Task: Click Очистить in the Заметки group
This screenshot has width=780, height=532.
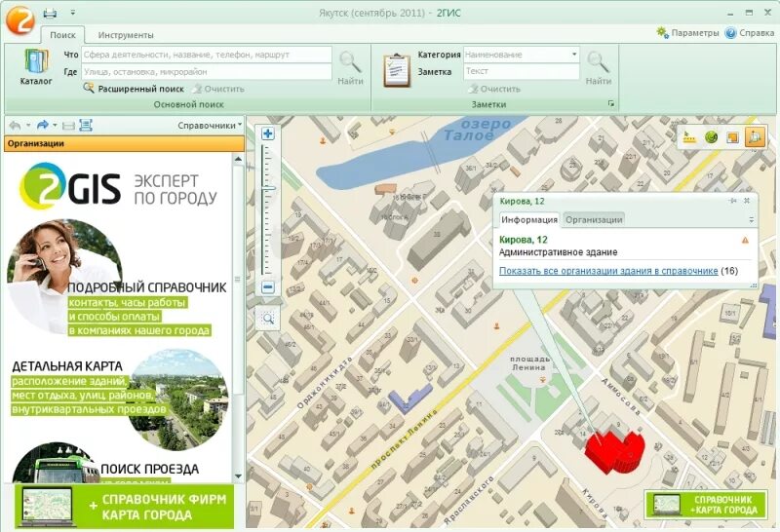Action: pyautogui.click(x=494, y=89)
